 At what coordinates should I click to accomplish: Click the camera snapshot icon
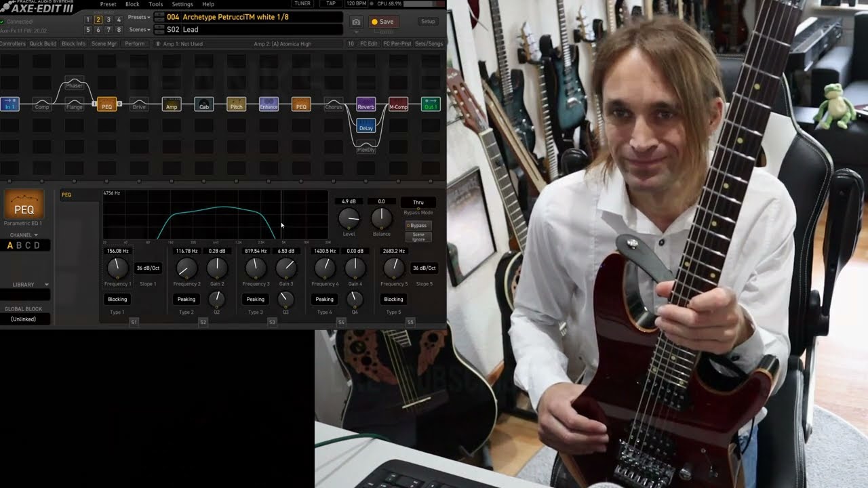(356, 22)
